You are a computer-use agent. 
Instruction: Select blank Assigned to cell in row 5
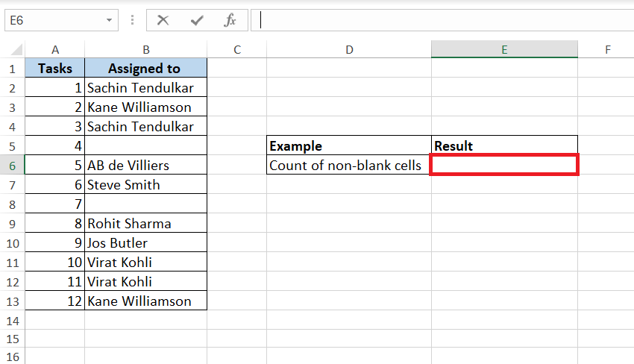click(146, 145)
